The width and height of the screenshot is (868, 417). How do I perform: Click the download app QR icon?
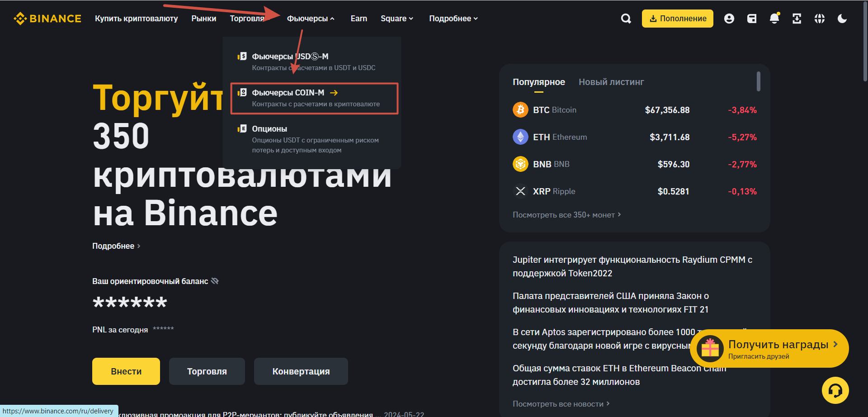click(797, 19)
